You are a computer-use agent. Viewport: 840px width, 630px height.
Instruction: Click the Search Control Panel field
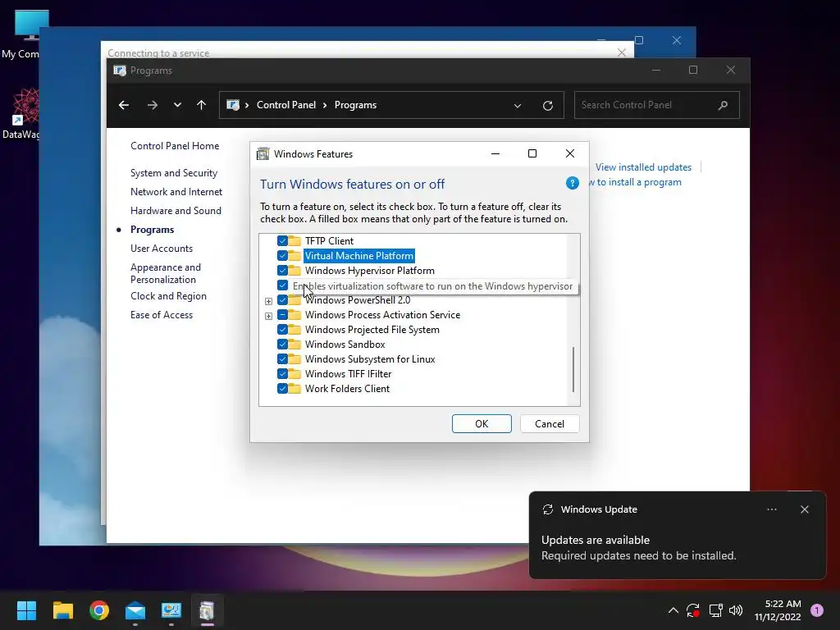[657, 105]
